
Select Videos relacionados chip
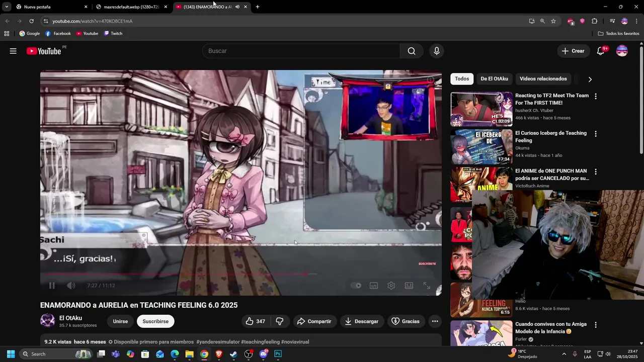pyautogui.click(x=543, y=79)
